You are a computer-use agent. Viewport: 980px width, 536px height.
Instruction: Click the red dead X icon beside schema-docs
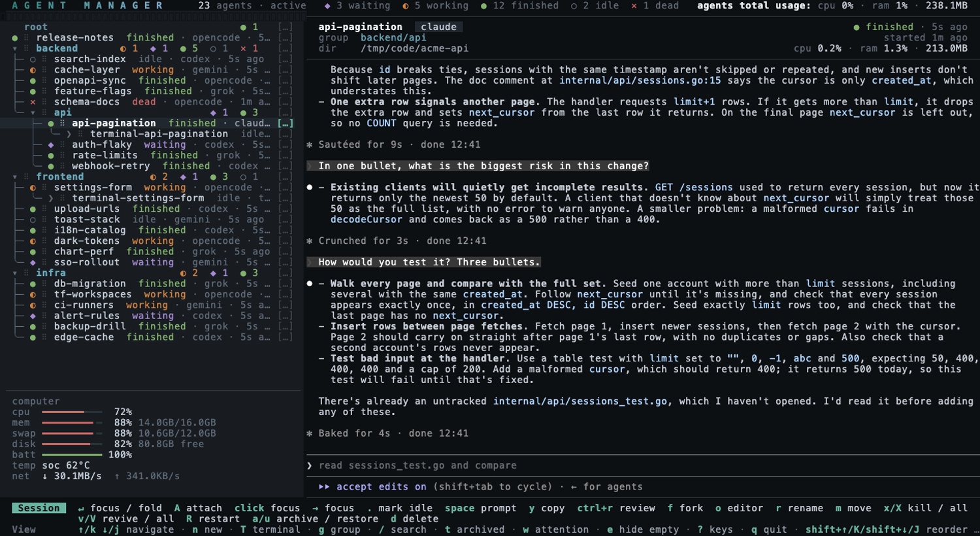[x=33, y=102]
